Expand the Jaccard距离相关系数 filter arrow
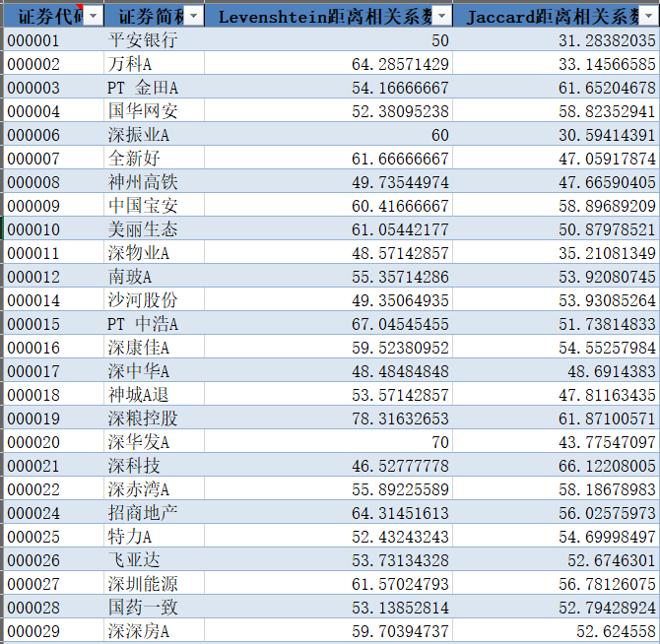Screen dimensions: 660x644 tap(651, 17)
